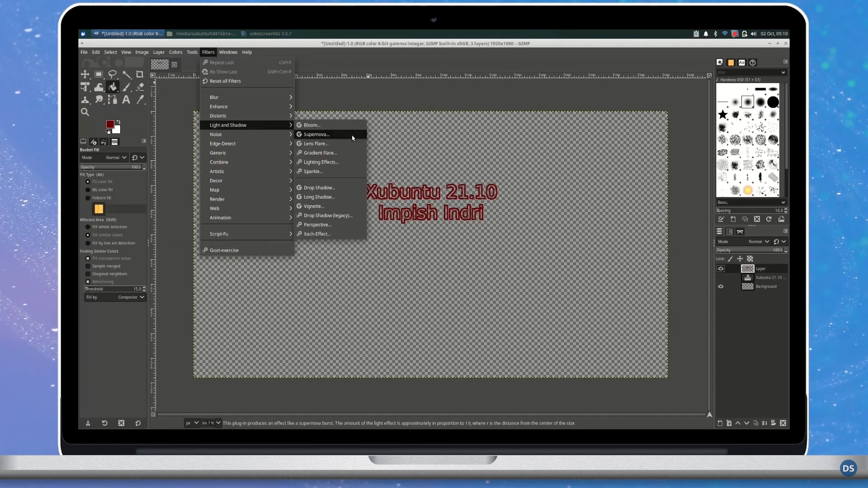Screen dimensions: 868x488
Task: Choose Drop Shadow filter
Action: coord(330,188)
